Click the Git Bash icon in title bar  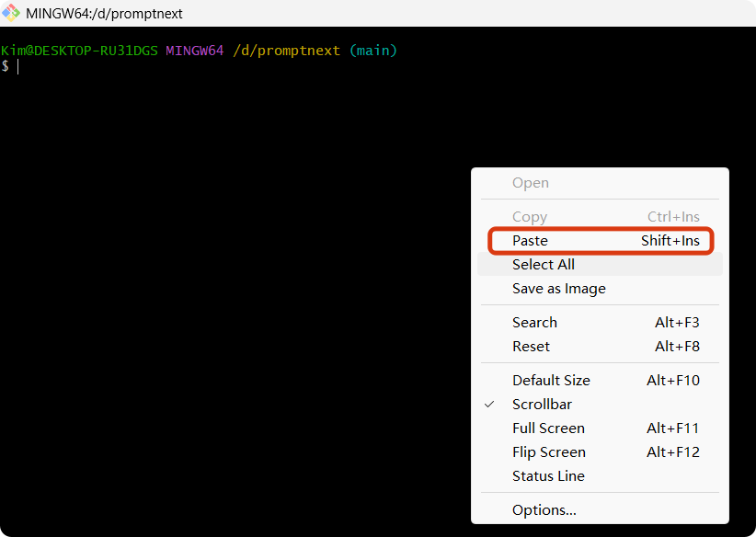click(x=11, y=13)
